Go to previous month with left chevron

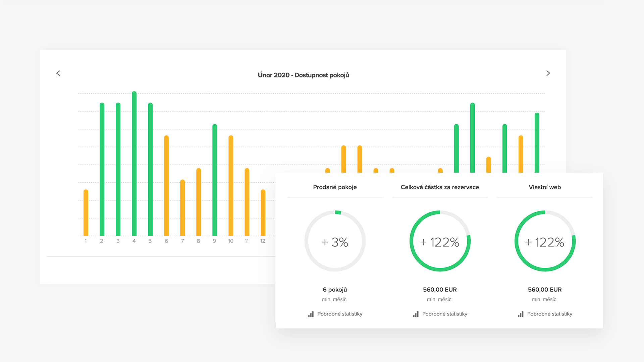[x=58, y=73]
